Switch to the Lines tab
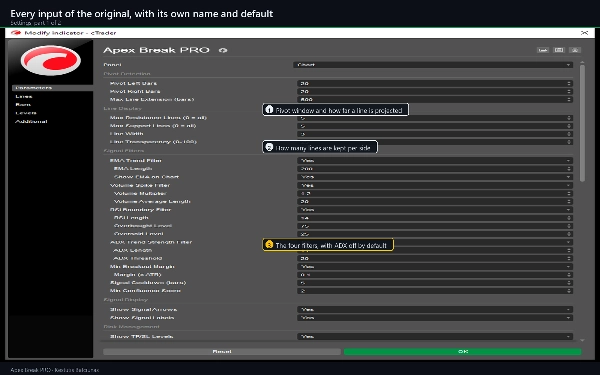This screenshot has height=375, width=600. tap(24, 96)
